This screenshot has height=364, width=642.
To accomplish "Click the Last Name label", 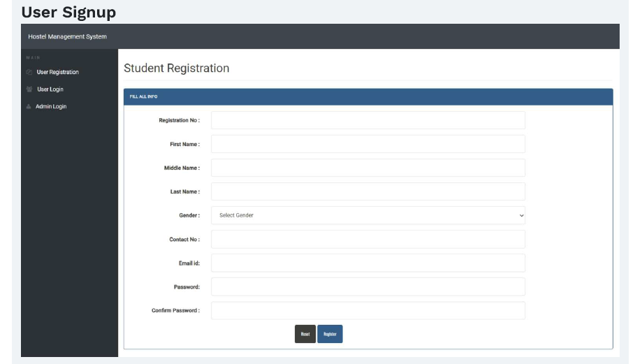I will (185, 191).
